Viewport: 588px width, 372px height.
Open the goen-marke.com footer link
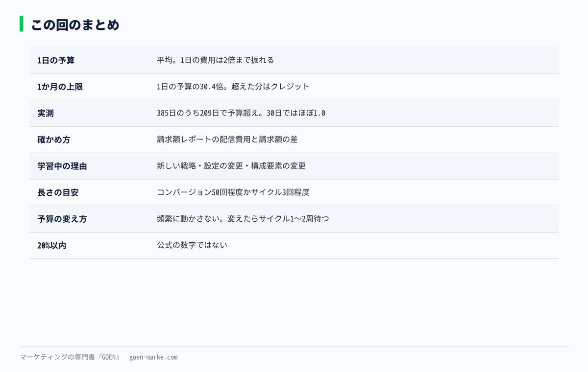point(153,357)
